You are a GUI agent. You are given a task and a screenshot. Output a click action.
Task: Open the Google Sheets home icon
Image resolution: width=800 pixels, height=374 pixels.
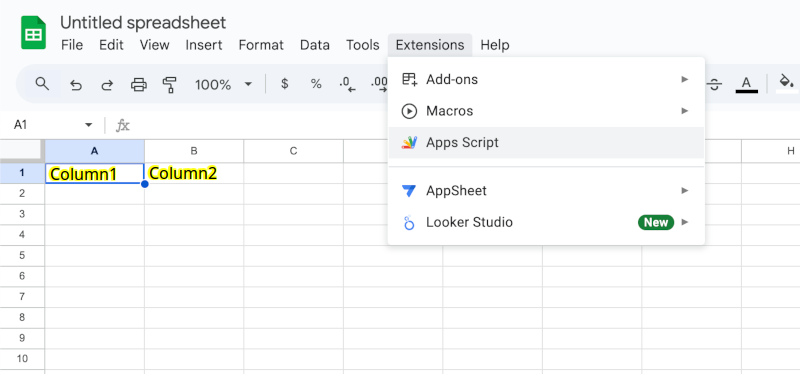(33, 33)
